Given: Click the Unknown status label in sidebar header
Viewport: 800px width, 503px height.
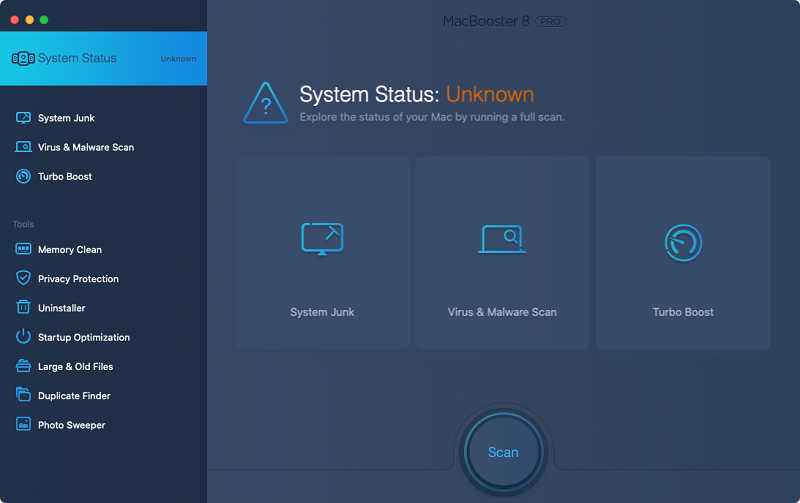Looking at the screenshot, I should [178, 59].
